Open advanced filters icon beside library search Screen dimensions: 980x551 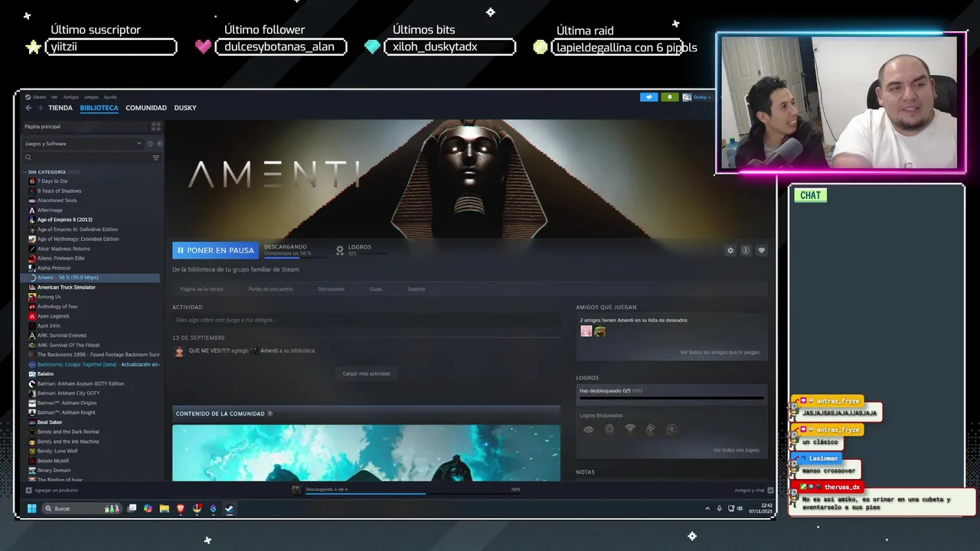(x=155, y=158)
